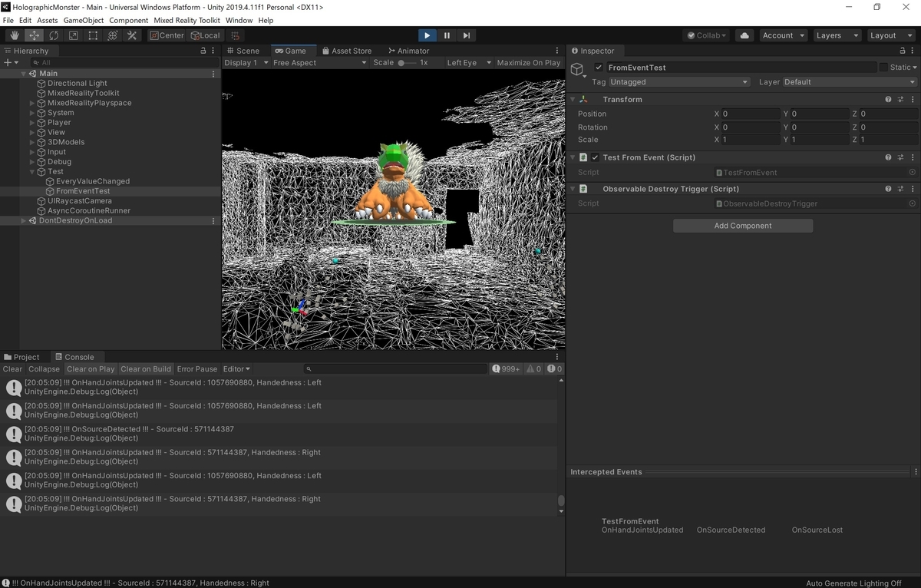Click the Main scene options menu
This screenshot has width=921, height=588.
[213, 74]
